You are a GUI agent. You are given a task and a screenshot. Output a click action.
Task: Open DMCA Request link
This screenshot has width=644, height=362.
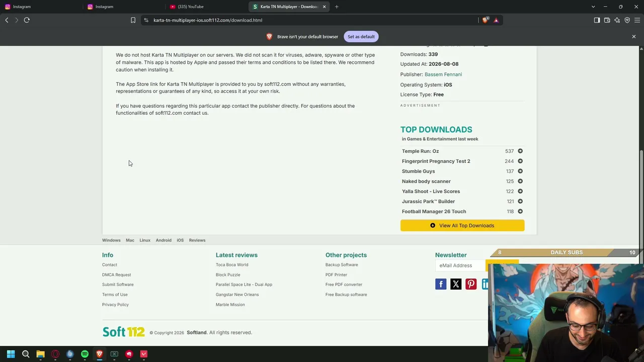click(x=116, y=275)
